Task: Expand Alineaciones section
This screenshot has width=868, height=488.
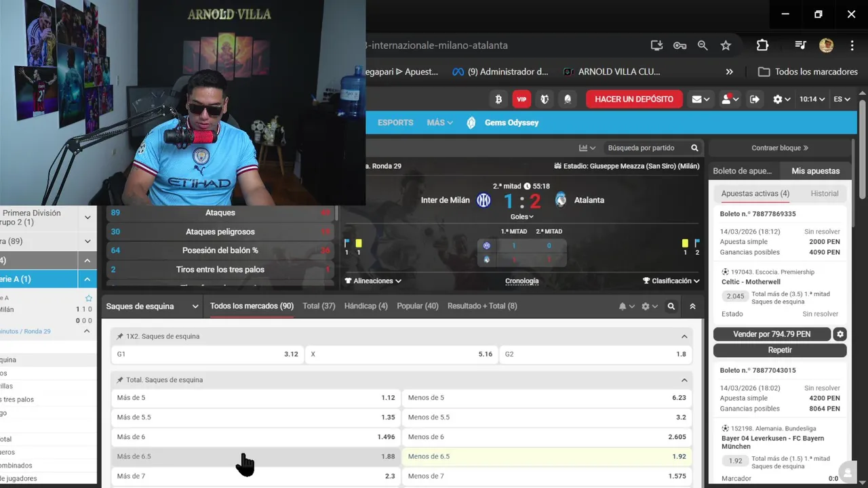Action: pos(373,281)
